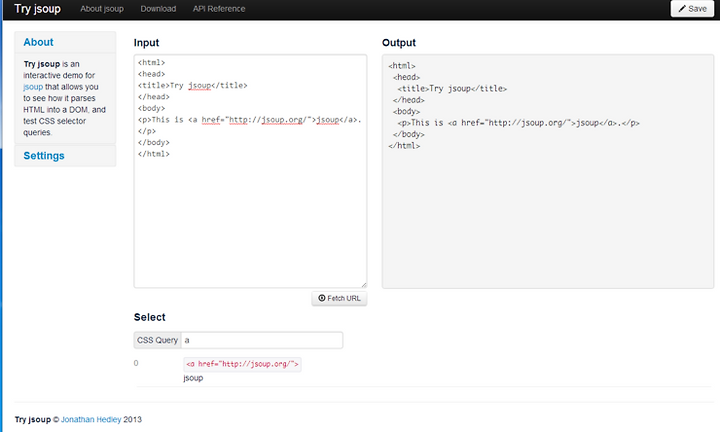Open About jsoup in the navbar
This screenshot has width=720, height=432.
tap(102, 9)
